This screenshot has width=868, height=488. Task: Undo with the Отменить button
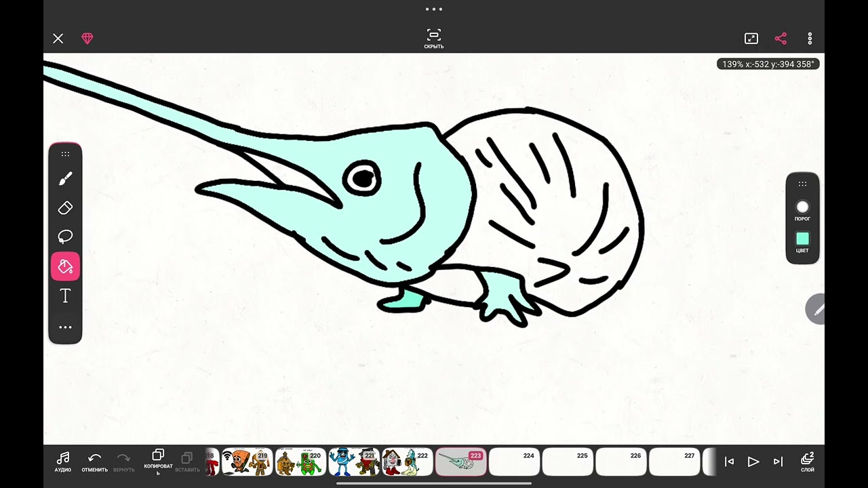click(x=94, y=462)
